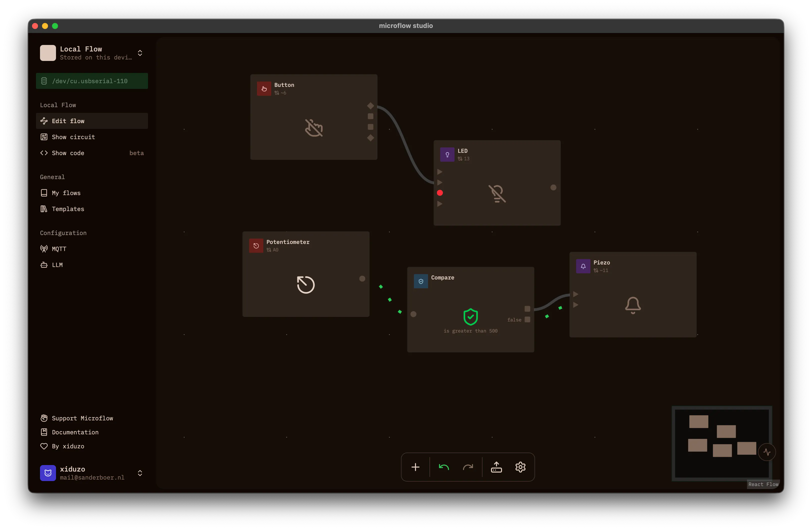Undo the last change
The image size is (812, 530).
click(443, 467)
